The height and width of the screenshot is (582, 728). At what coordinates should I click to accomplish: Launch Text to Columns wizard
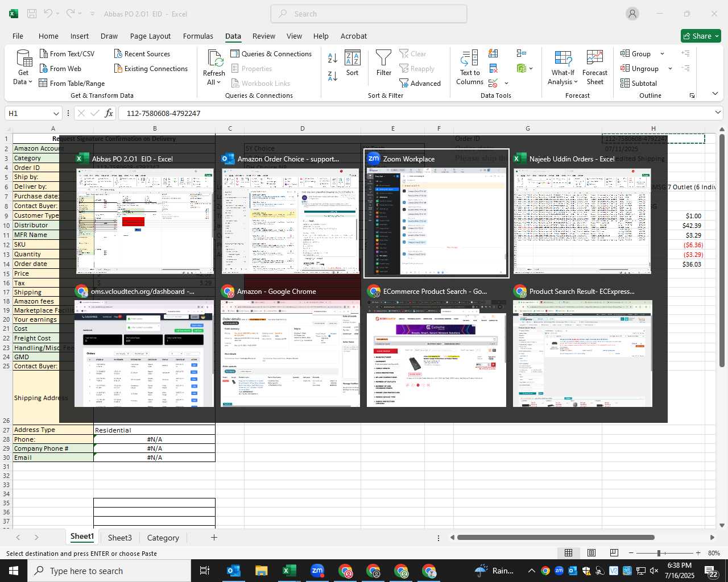(470, 68)
